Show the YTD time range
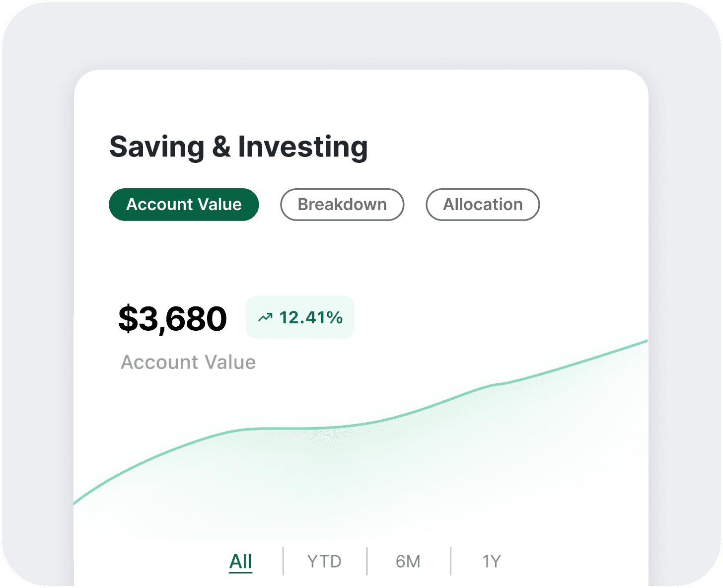 (324, 561)
